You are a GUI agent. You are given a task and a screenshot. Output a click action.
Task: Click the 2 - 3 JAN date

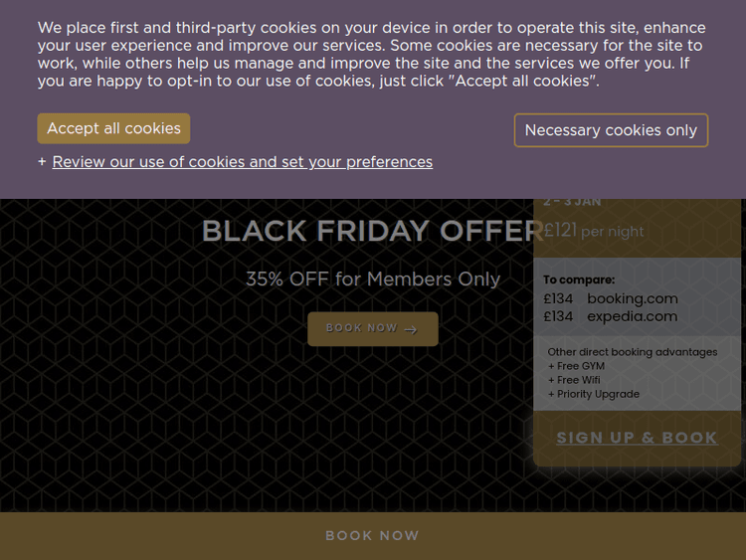pyautogui.click(x=573, y=202)
